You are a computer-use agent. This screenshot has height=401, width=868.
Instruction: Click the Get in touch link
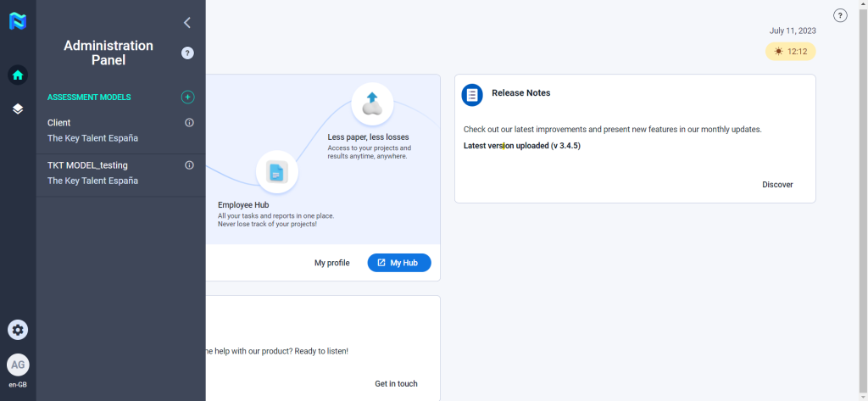coord(396,384)
